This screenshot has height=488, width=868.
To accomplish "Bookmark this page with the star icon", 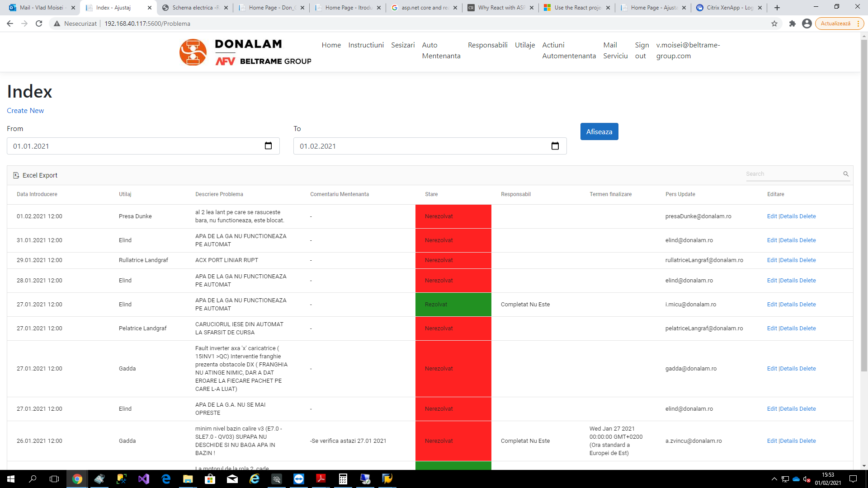I will click(x=774, y=23).
